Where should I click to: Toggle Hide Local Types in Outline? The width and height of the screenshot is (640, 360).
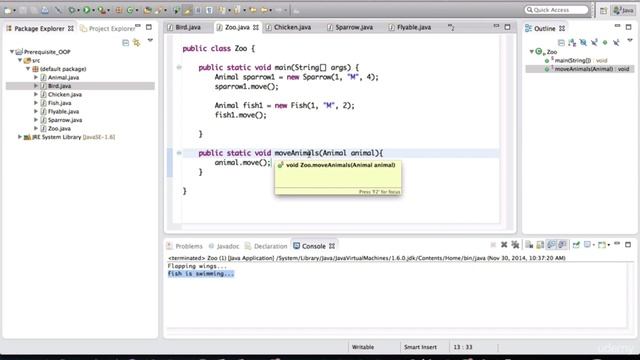[x=616, y=42]
